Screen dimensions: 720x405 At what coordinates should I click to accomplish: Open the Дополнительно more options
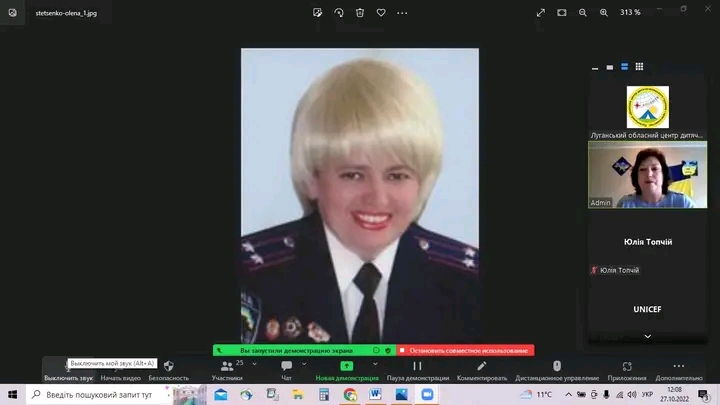click(679, 371)
